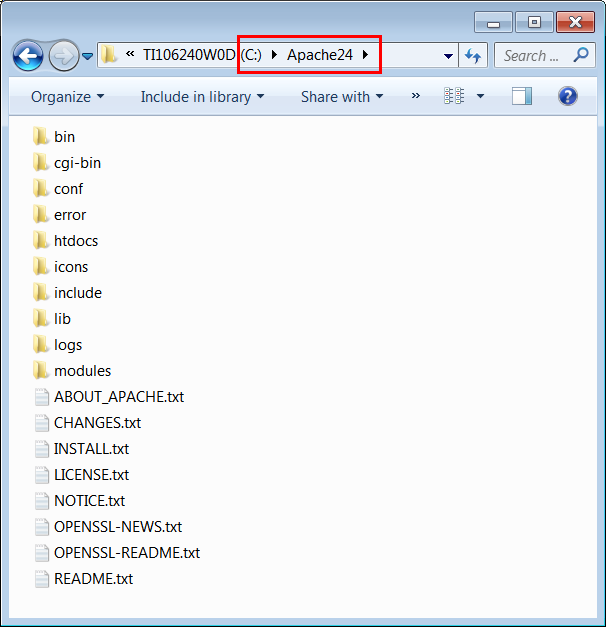This screenshot has width=606, height=627.
Task: Go back with the blue Back arrow
Action: point(28,56)
